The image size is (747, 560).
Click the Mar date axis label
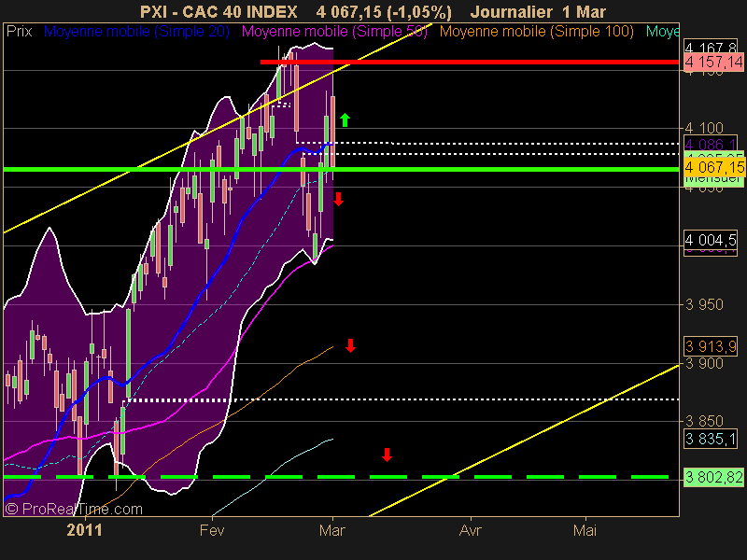(332, 530)
